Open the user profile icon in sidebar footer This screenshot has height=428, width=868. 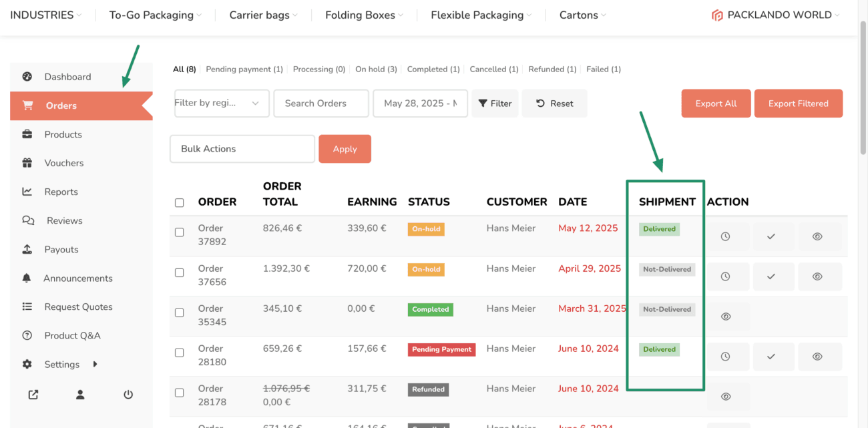click(x=80, y=395)
